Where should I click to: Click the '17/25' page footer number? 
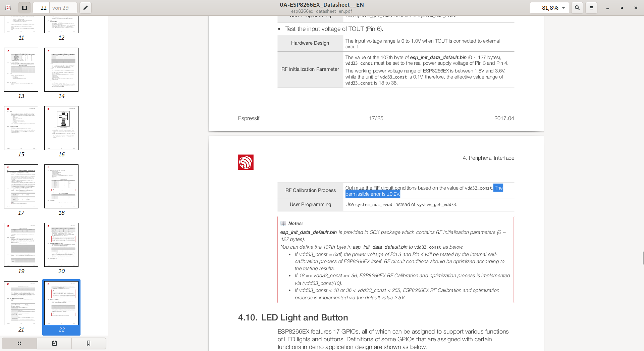(x=376, y=118)
